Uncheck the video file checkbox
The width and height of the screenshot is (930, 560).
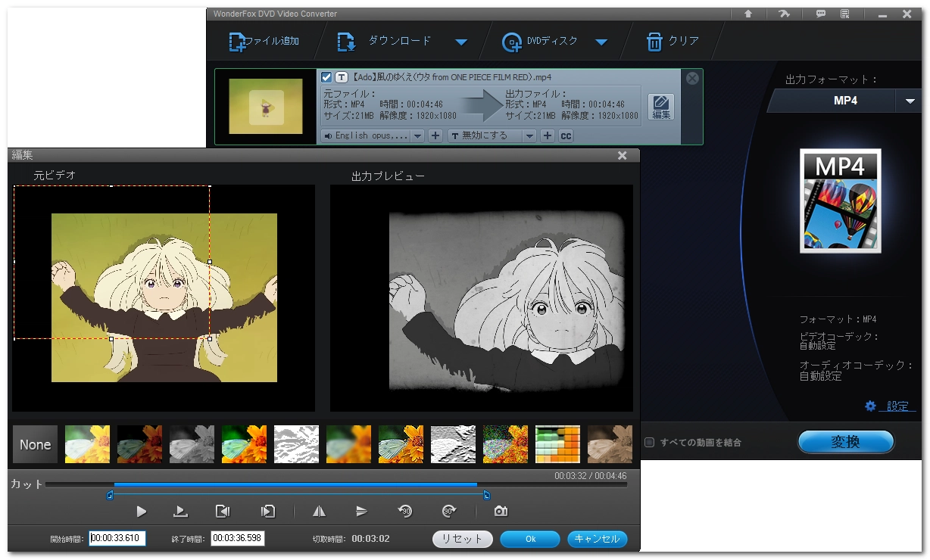(326, 77)
